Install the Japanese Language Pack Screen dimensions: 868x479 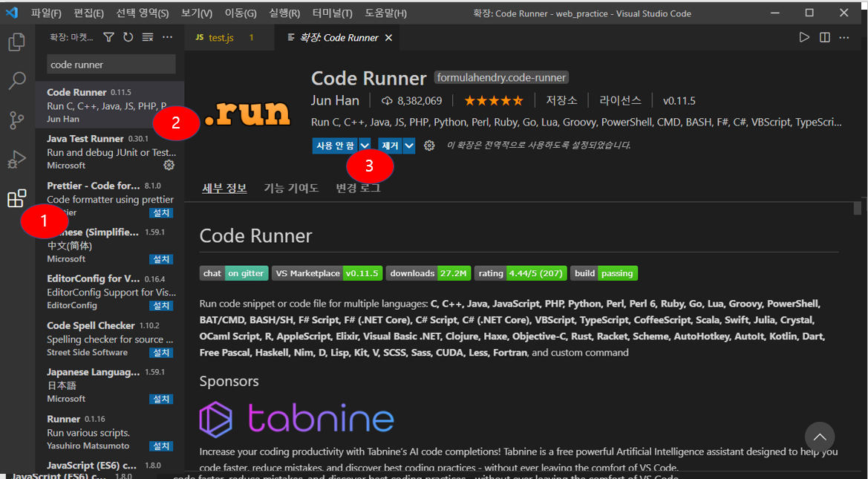pos(161,400)
